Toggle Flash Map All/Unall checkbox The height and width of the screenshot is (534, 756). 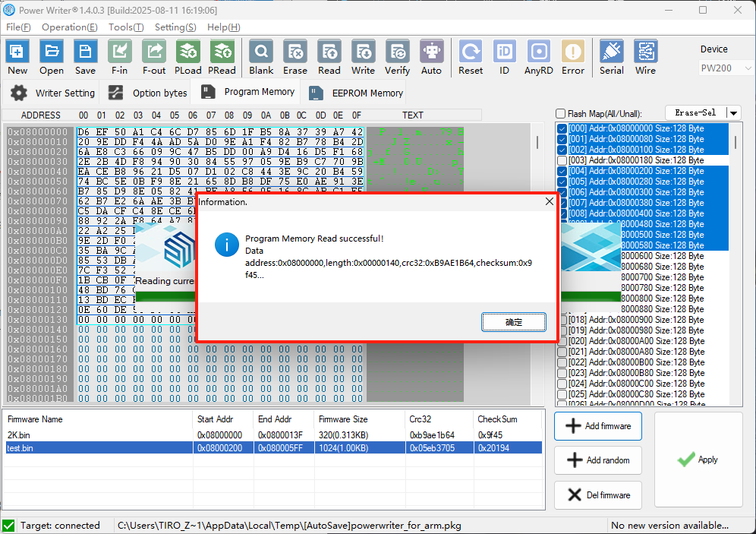point(560,114)
